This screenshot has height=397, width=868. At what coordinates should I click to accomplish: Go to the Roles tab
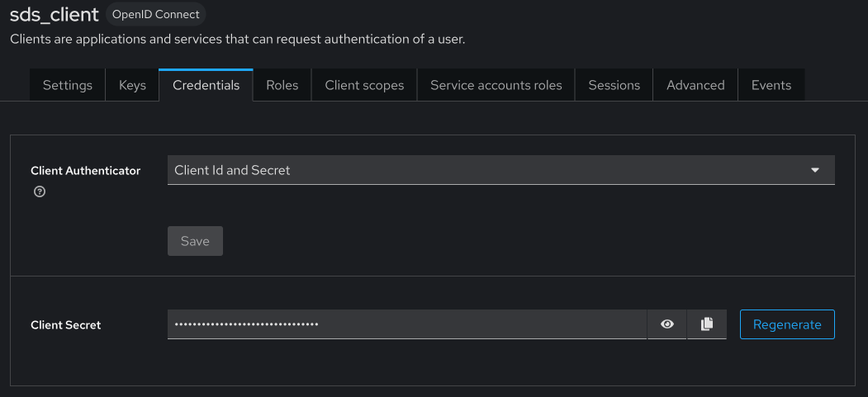(x=282, y=85)
